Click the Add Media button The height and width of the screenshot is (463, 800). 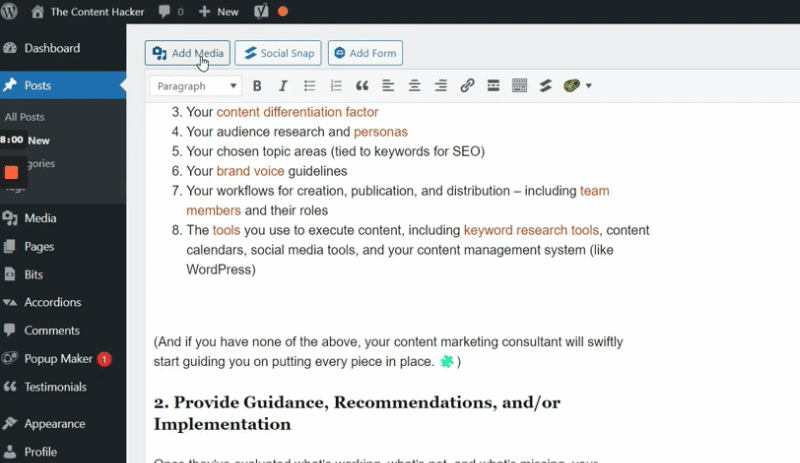187,53
